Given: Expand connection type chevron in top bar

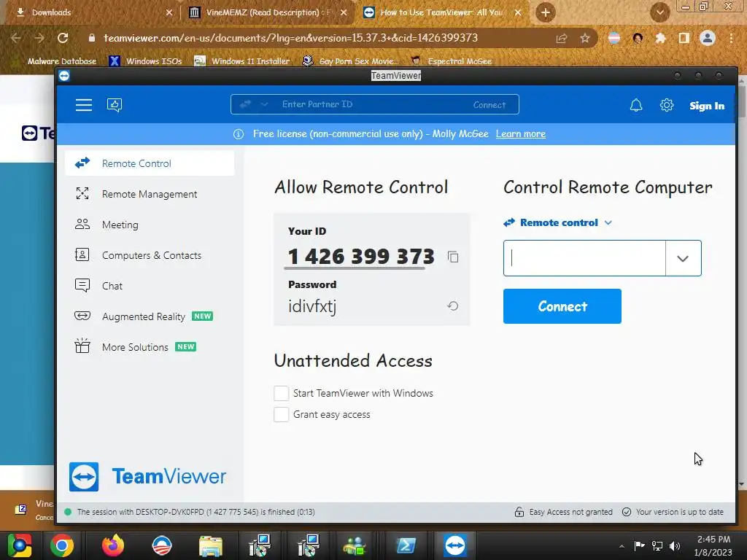Looking at the screenshot, I should (264, 104).
